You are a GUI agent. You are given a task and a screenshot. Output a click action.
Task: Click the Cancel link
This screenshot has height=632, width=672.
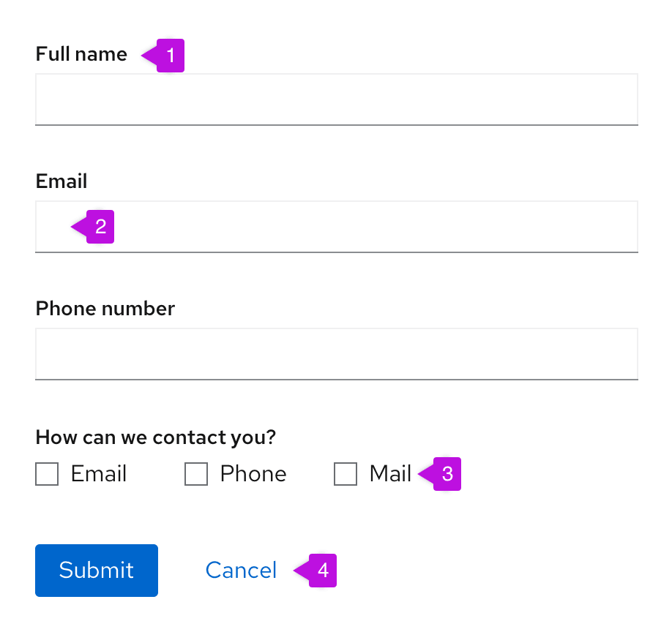[241, 571]
